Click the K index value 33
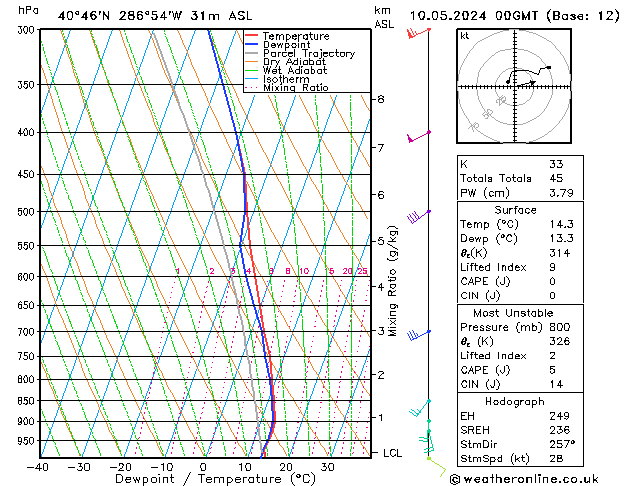 [556, 164]
